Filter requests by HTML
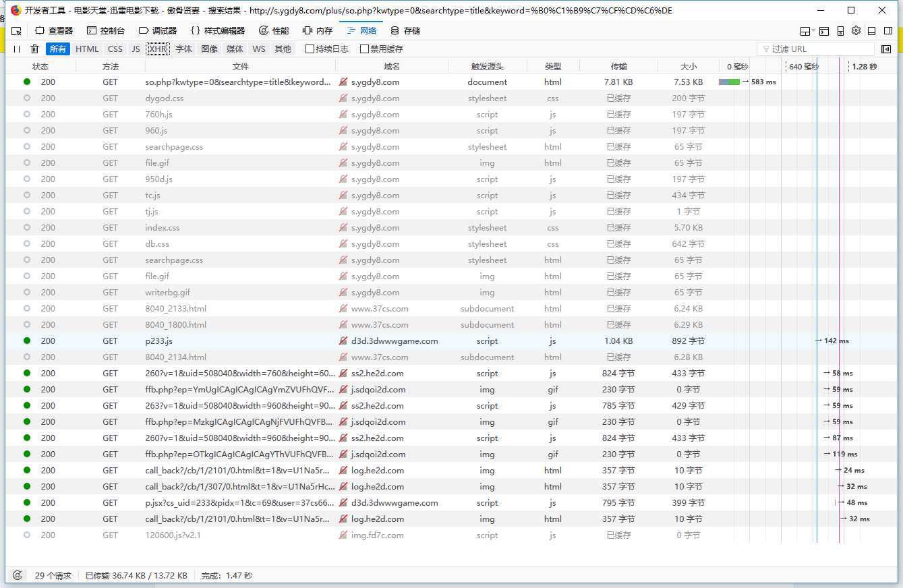Image resolution: width=903 pixels, height=588 pixels. [87, 49]
